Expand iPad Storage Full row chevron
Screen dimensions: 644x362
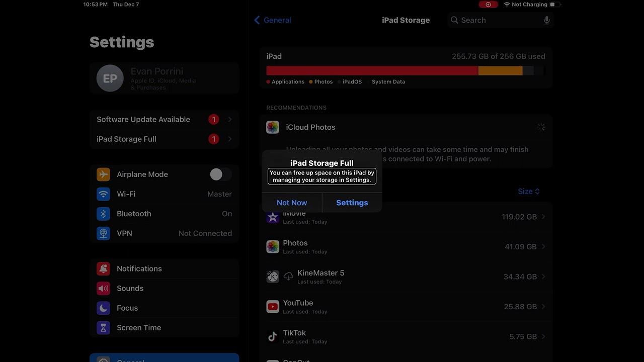[230, 139]
